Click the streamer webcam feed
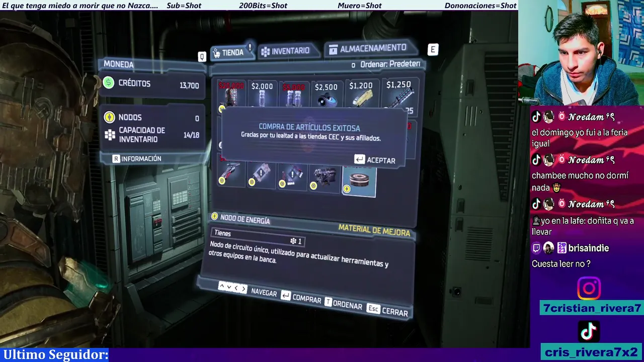This screenshot has width=644, height=362. 581,53
